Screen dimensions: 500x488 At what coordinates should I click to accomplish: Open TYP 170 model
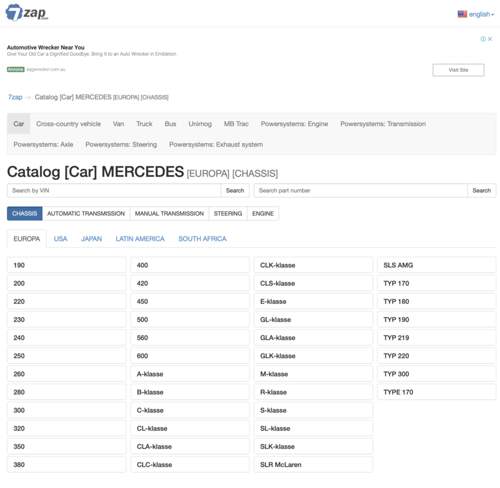[x=437, y=283]
